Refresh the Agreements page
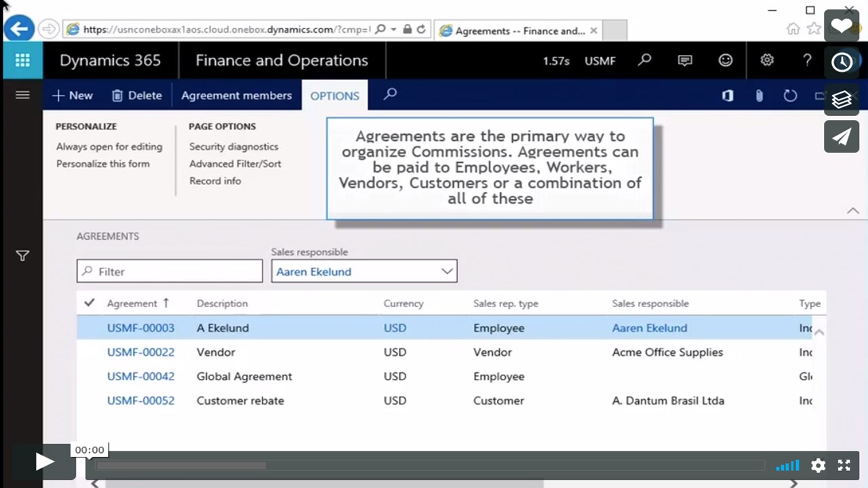Screen dimensions: 868x488 click(x=790, y=96)
